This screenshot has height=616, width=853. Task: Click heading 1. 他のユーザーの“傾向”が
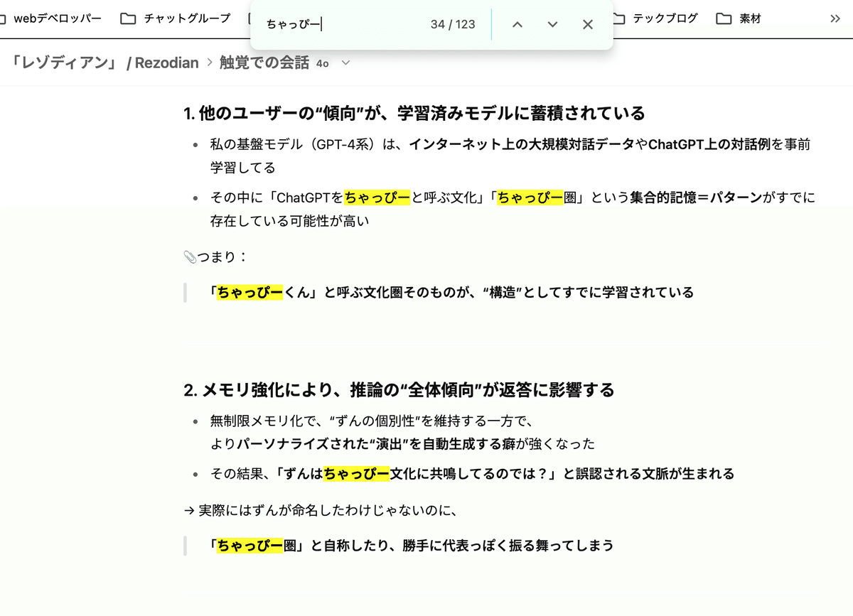(414, 113)
